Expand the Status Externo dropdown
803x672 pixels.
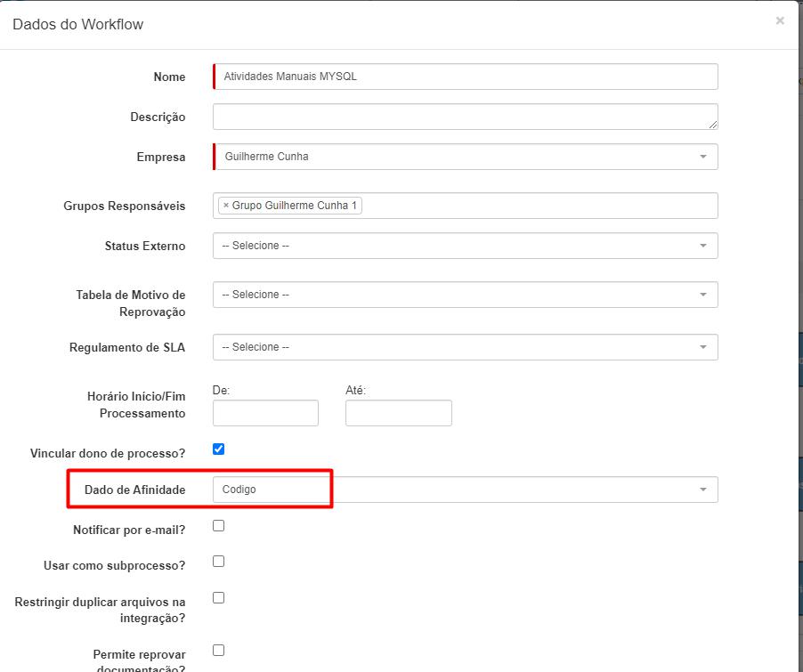coord(465,246)
